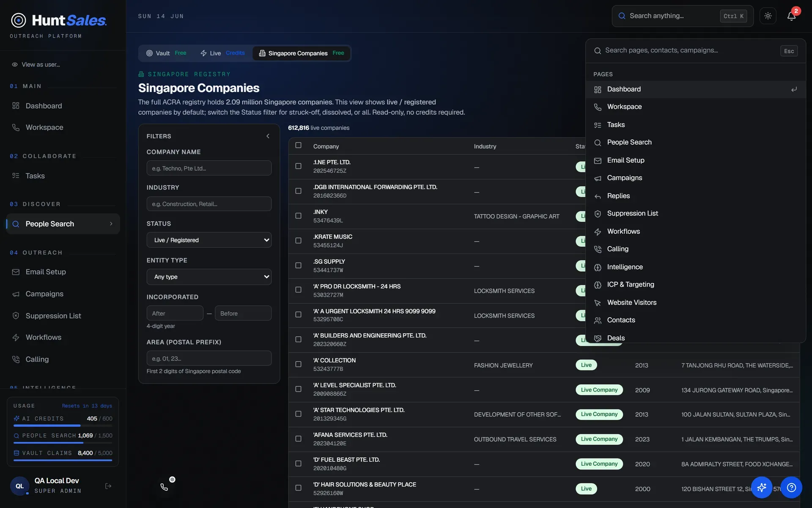Click the Vault Claims usage progress bar
This screenshot has height=508, width=812.
[x=63, y=460]
